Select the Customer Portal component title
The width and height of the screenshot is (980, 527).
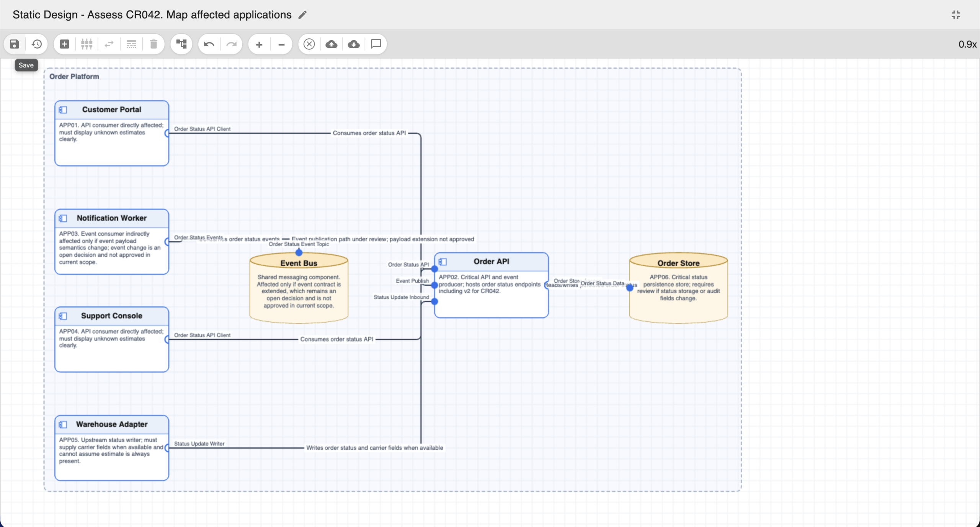112,110
